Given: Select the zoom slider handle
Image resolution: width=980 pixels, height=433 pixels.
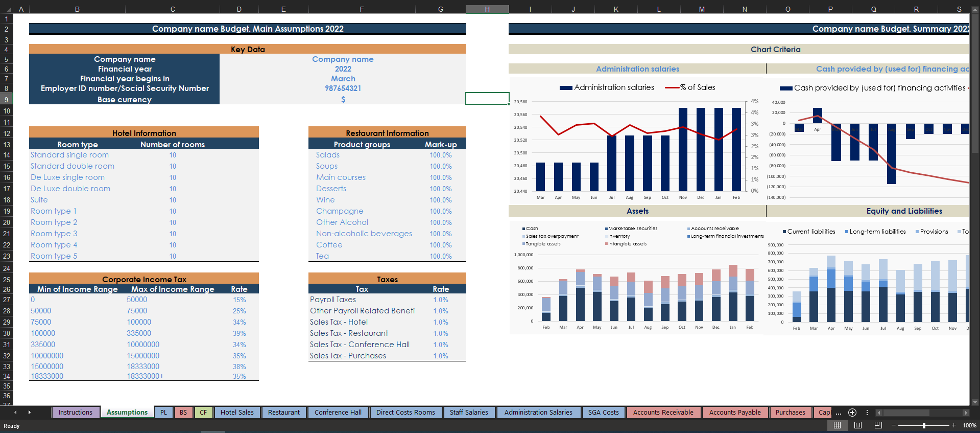Looking at the screenshot, I should click(x=923, y=425).
